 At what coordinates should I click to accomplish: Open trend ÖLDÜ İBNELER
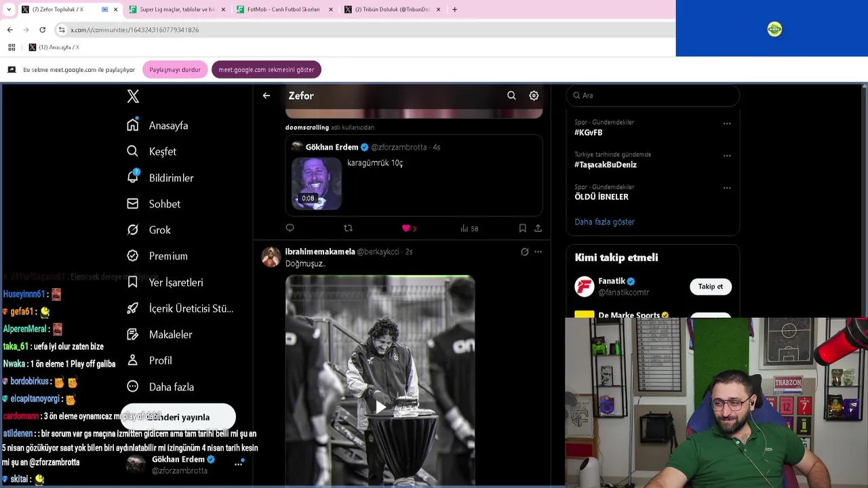601,197
